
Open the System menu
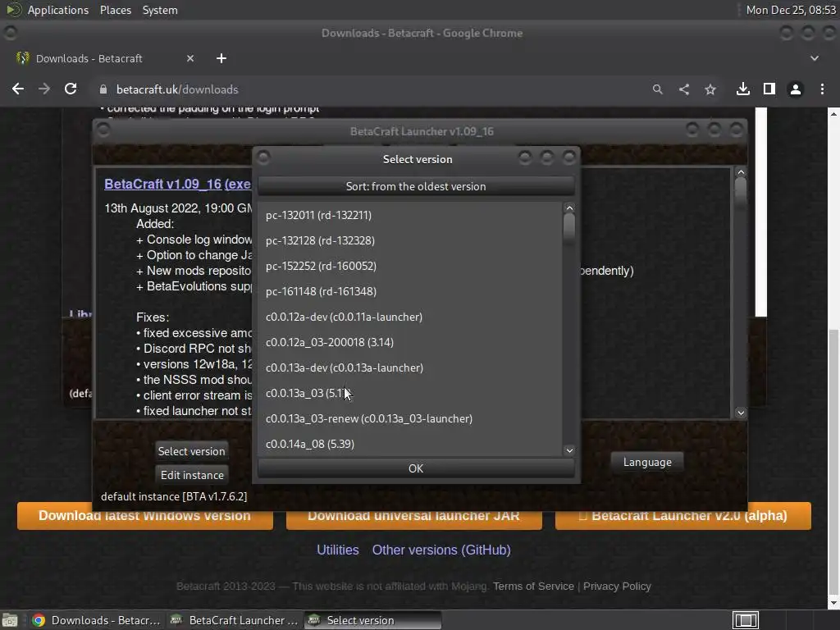click(x=160, y=10)
